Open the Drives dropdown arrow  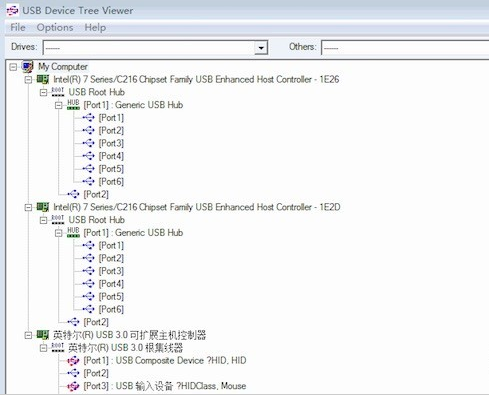click(261, 48)
